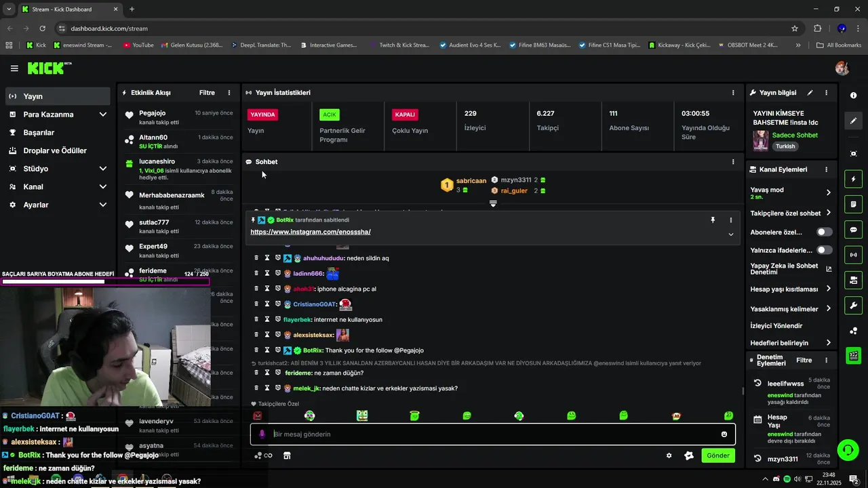This screenshot has width=868, height=488.
Task: Open the chat bubble icon in the right rail
Action: coord(853,230)
